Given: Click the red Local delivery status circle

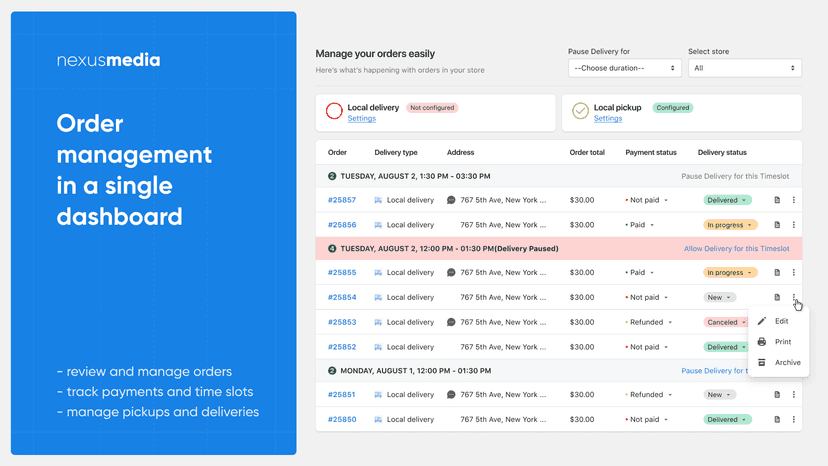Looking at the screenshot, I should 334,111.
